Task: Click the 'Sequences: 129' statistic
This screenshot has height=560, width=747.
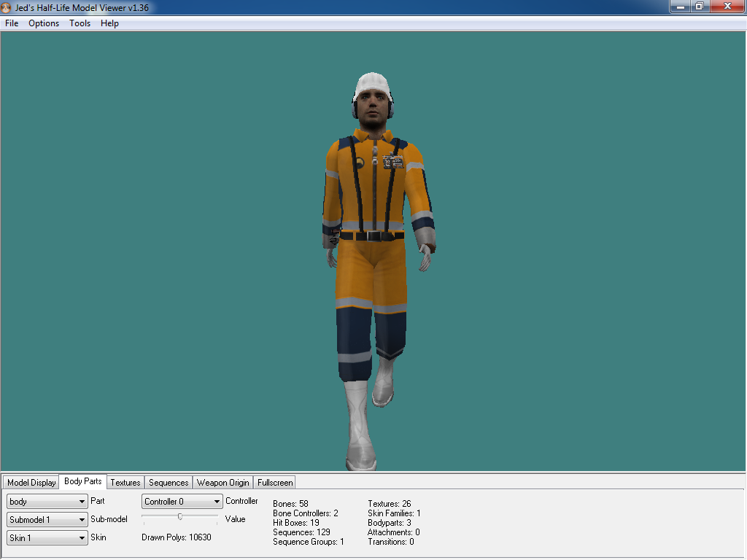Action: 301,532
